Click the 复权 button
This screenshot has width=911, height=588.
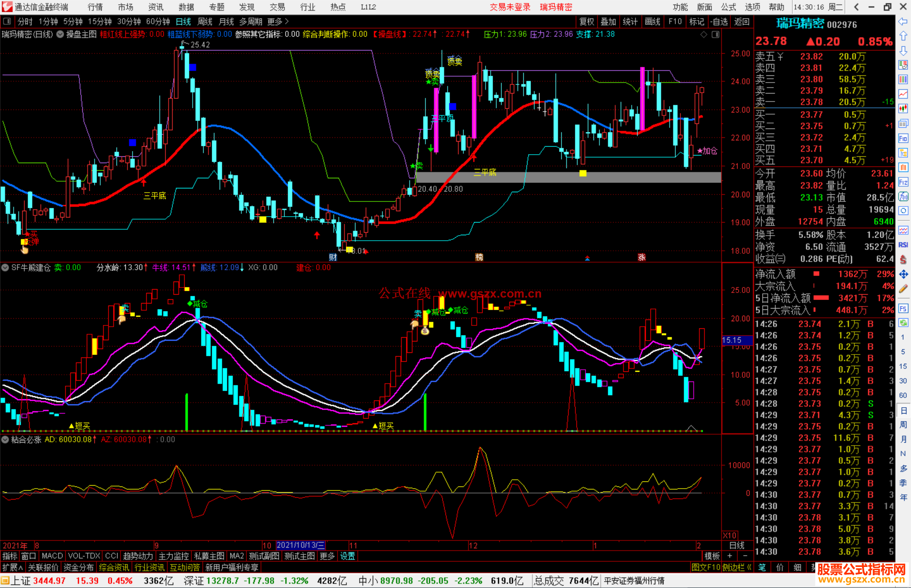[587, 21]
